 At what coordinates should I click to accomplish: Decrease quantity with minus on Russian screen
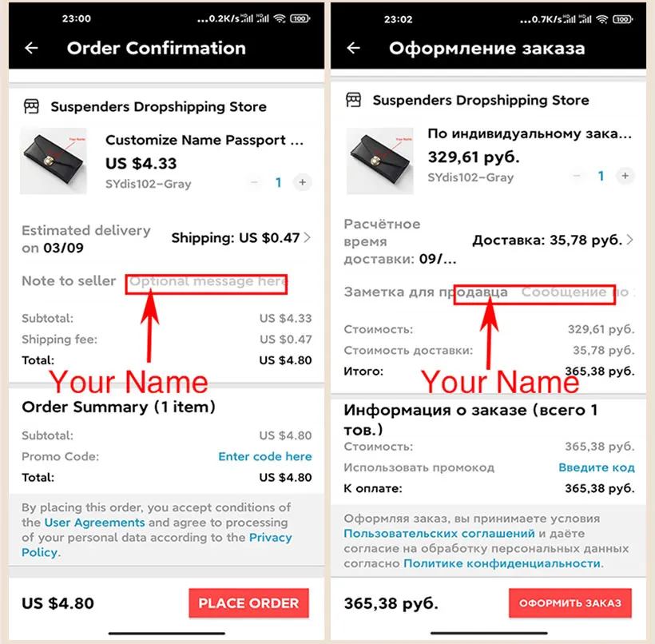click(x=577, y=176)
